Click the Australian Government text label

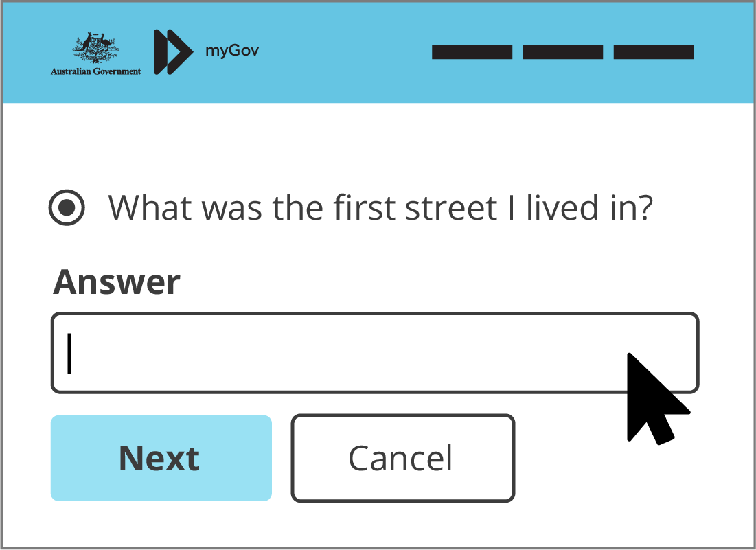(x=95, y=71)
